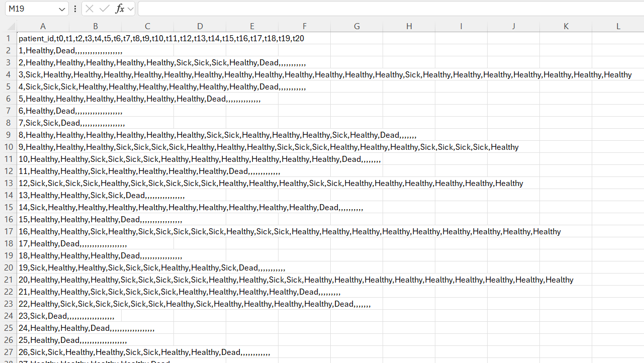The width and height of the screenshot is (644, 363).
Task: Select column H header
Action: tap(409, 27)
